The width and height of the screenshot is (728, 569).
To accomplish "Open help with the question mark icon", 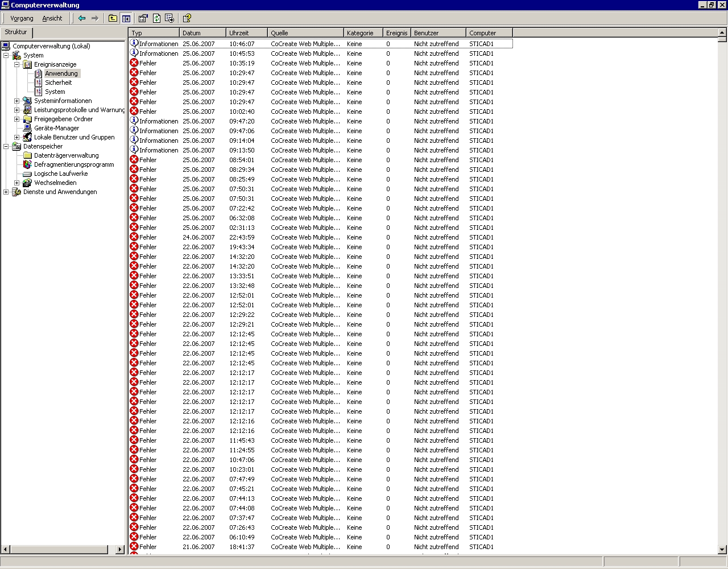I will point(187,18).
